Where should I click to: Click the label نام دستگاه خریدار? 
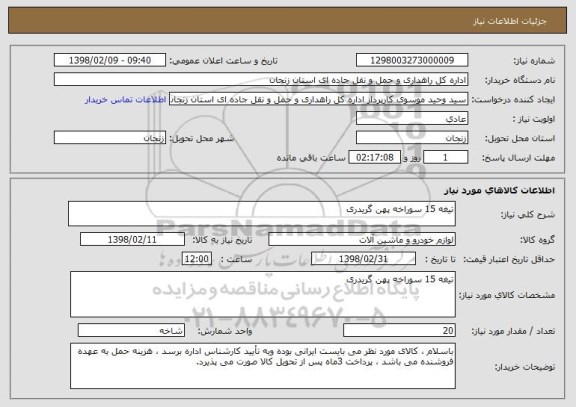520,80
